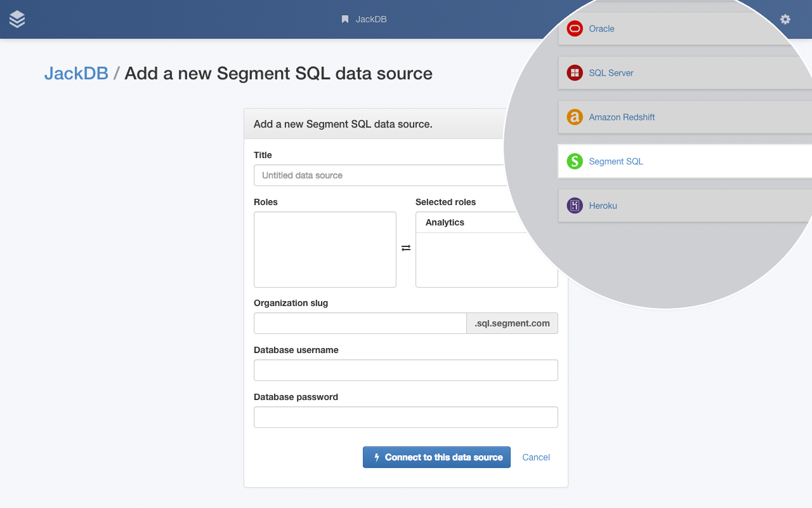Select SQL Server data source link
The width and height of the screenshot is (812, 508).
point(611,73)
